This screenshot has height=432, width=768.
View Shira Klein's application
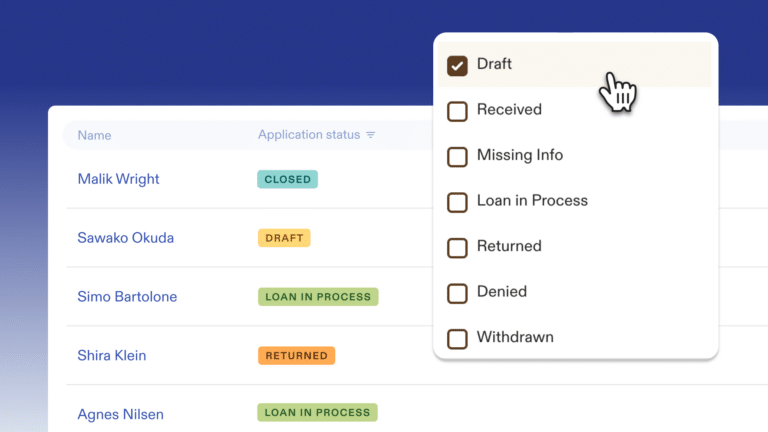[x=112, y=355]
